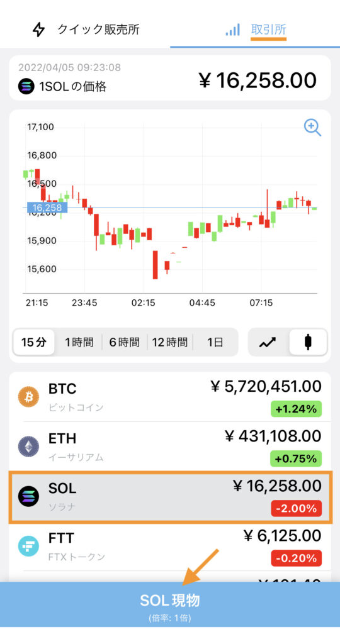Screen dimensions: 340x644
Task: Switch chart to candlestick mode
Action: [308, 342]
